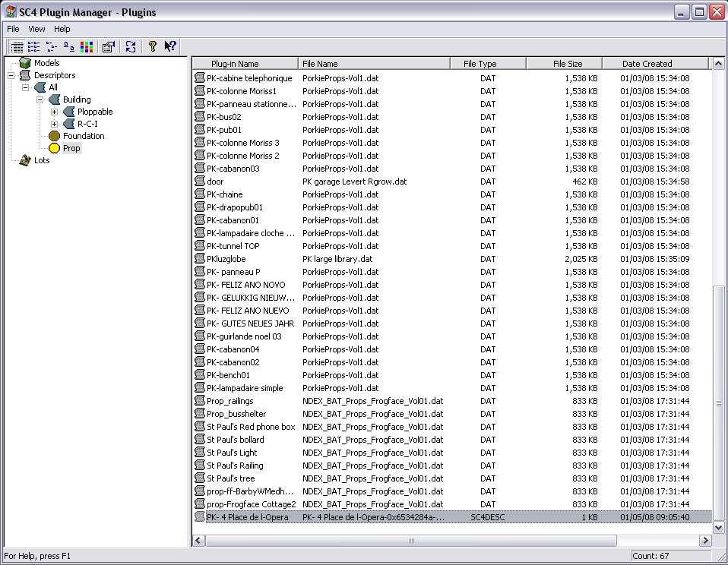Open the properties toolbar icon
Image resolution: width=728 pixels, height=565 pixels.
[109, 47]
